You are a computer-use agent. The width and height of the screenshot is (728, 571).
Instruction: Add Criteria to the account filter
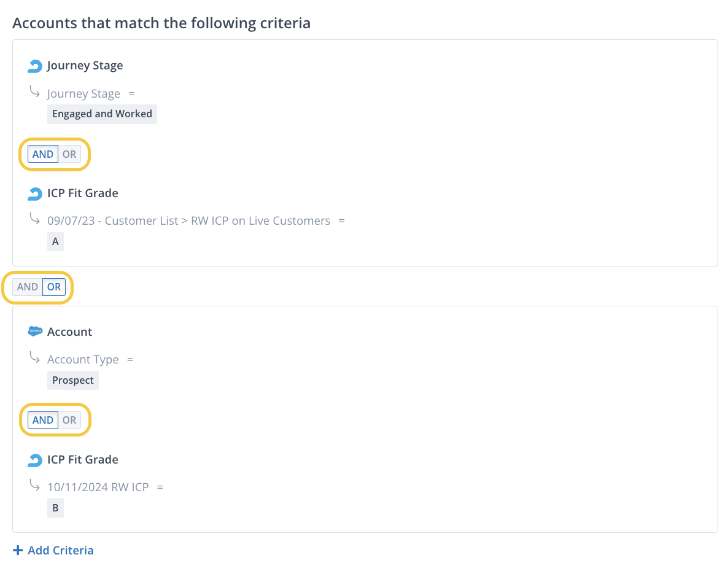[x=60, y=550]
